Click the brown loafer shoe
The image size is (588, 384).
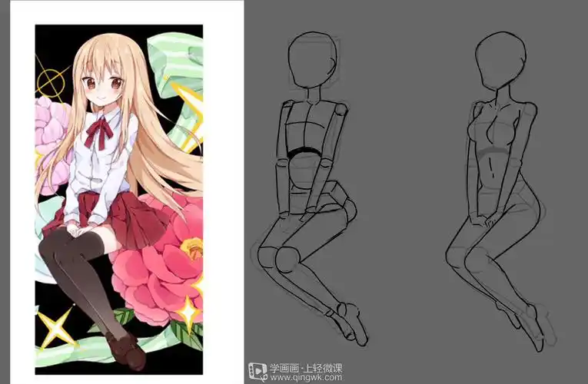(x=127, y=353)
